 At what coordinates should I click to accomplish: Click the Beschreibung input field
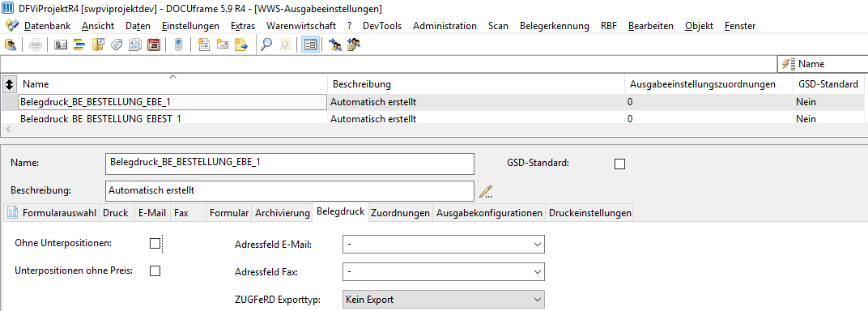(x=290, y=191)
